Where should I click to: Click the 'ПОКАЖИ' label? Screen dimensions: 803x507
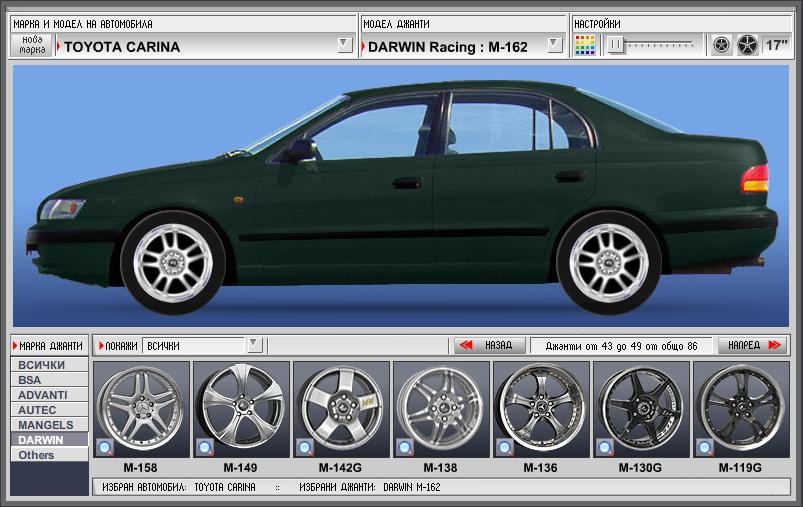(121, 346)
